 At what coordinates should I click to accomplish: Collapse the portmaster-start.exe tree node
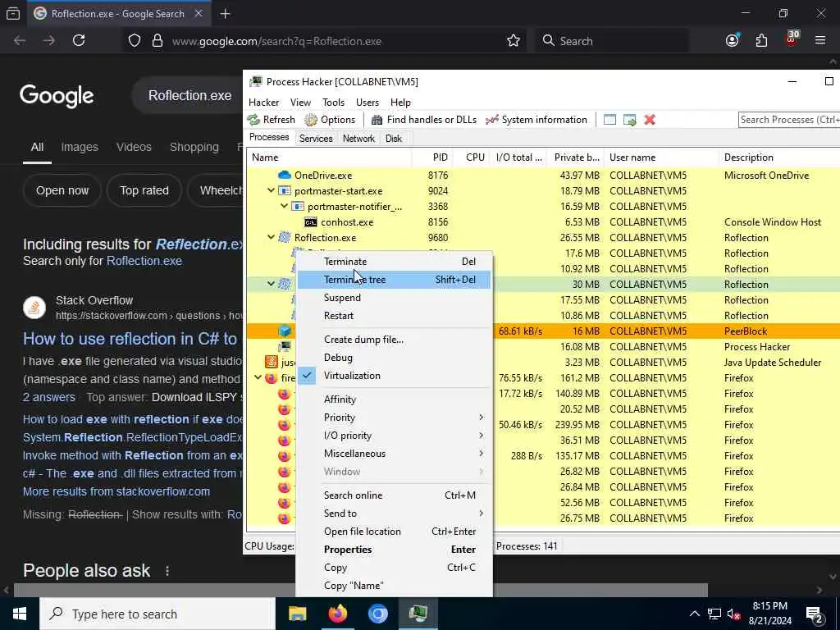coord(271,190)
